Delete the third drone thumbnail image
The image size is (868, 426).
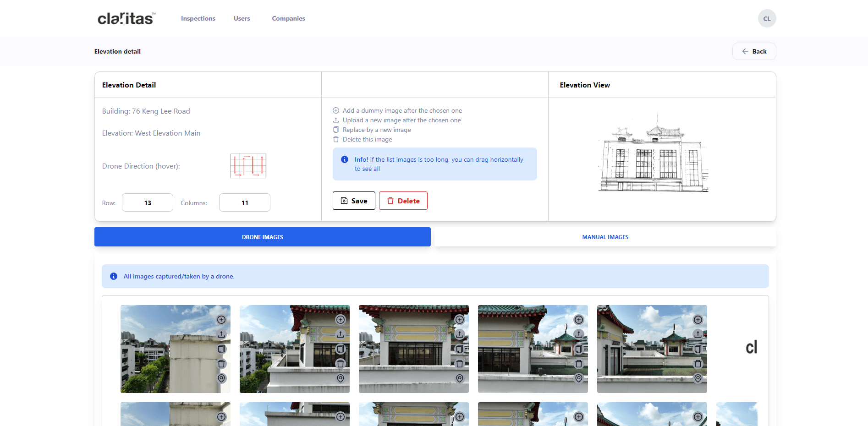coord(460,364)
